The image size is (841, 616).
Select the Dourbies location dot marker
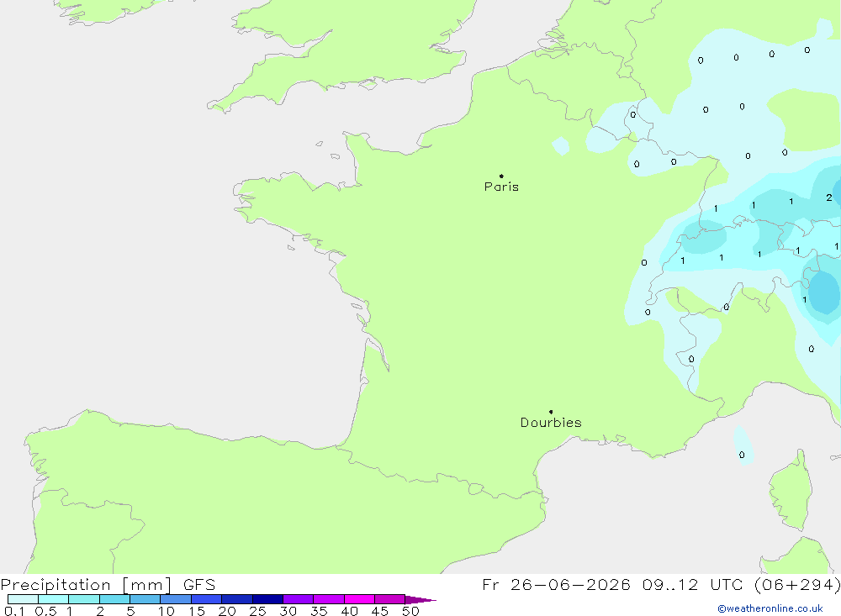coord(551,412)
